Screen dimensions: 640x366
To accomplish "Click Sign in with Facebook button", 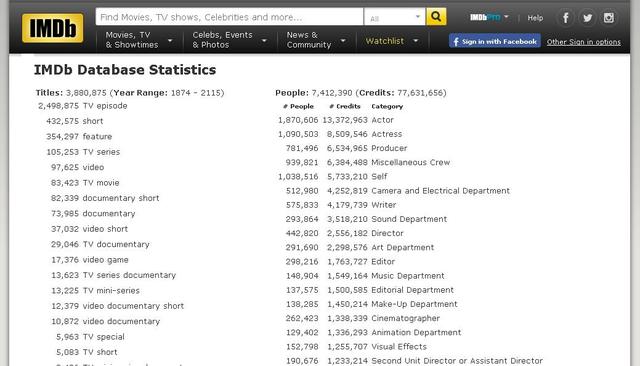I will (x=495, y=41).
